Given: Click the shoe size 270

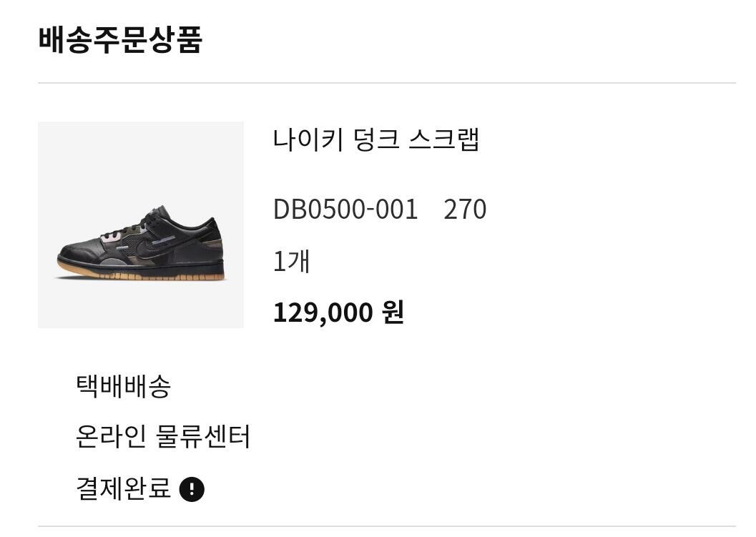Looking at the screenshot, I should pyautogui.click(x=465, y=210).
